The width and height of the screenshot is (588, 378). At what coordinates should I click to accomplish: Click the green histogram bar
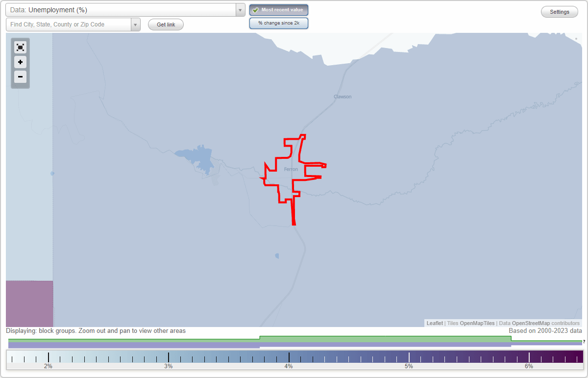pyautogui.click(x=385, y=339)
